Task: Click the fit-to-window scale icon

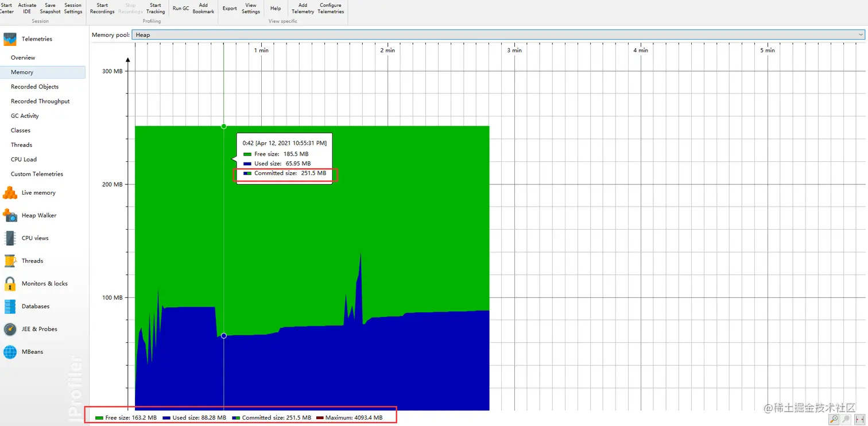Action: click(x=860, y=420)
